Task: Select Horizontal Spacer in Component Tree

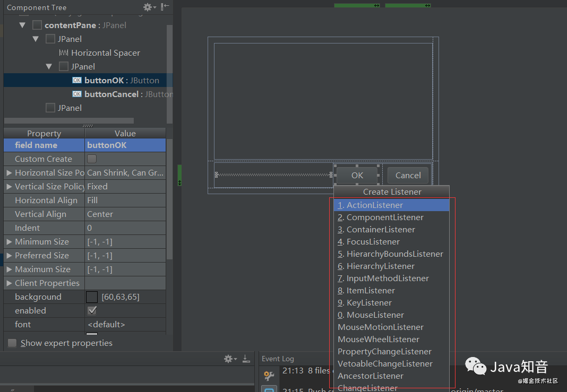Action: click(x=106, y=53)
